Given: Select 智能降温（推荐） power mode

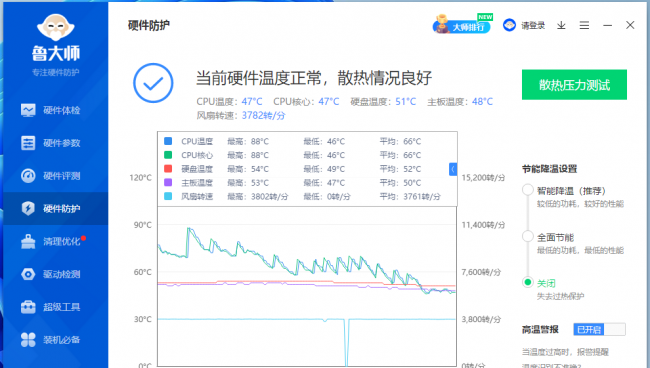Looking at the screenshot, I should tap(527, 190).
